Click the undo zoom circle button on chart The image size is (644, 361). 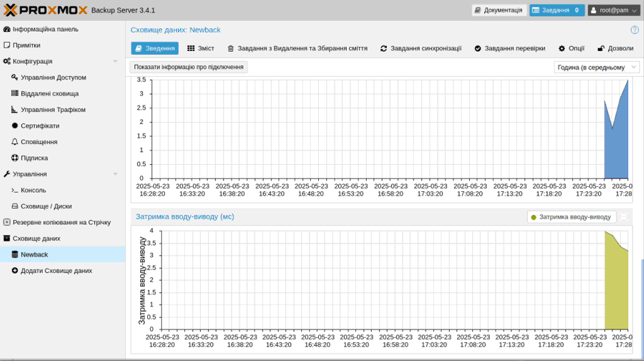coord(624,217)
